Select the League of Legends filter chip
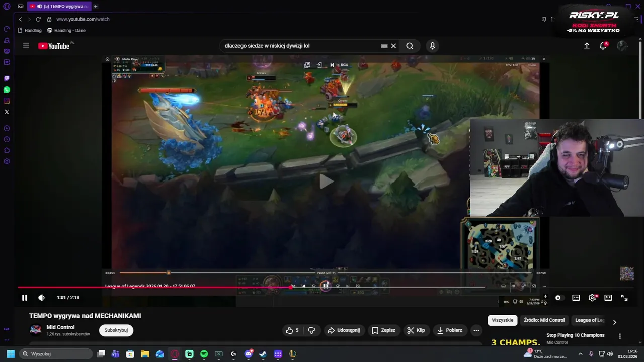This screenshot has width=644, height=362. coord(589,320)
